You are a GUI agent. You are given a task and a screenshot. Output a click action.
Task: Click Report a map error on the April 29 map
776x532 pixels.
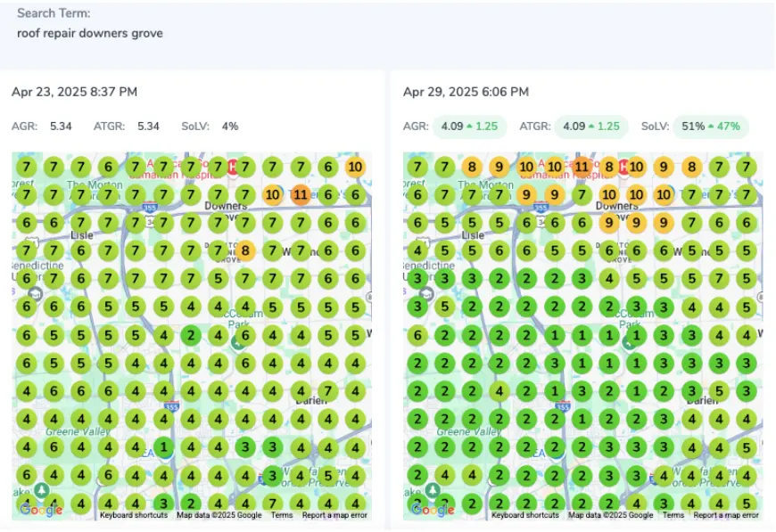726,515
